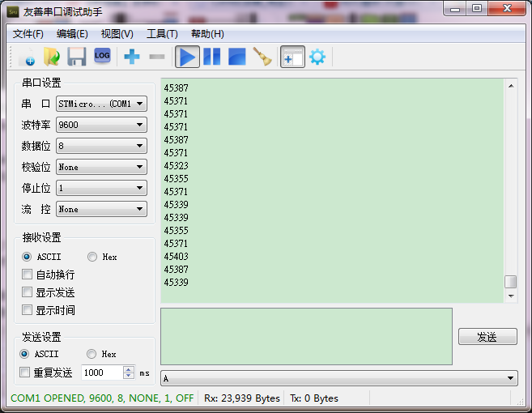Enable the 显示时间 checkbox
The width and height of the screenshot is (532, 413).
[28, 310]
